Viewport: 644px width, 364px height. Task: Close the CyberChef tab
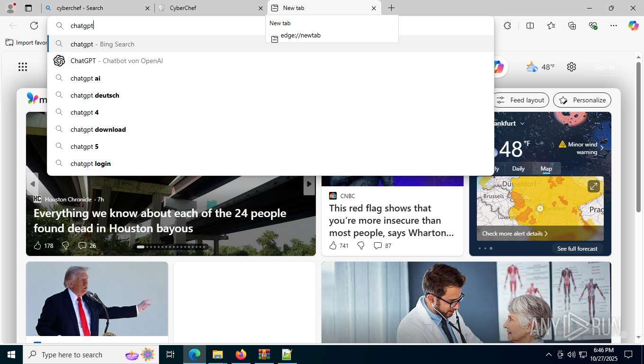260,8
